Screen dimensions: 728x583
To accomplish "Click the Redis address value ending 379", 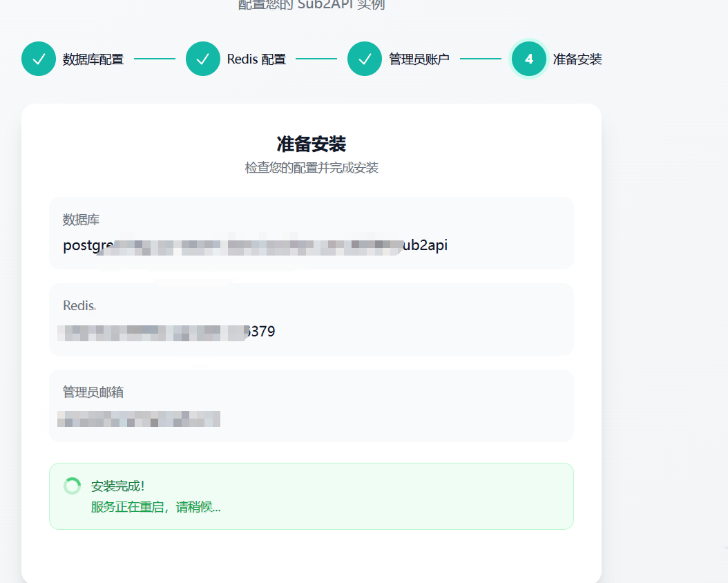I will (166, 332).
